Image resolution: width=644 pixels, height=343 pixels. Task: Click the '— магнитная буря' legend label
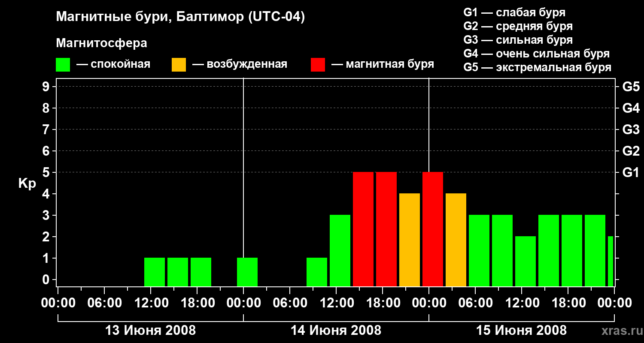coord(383,64)
